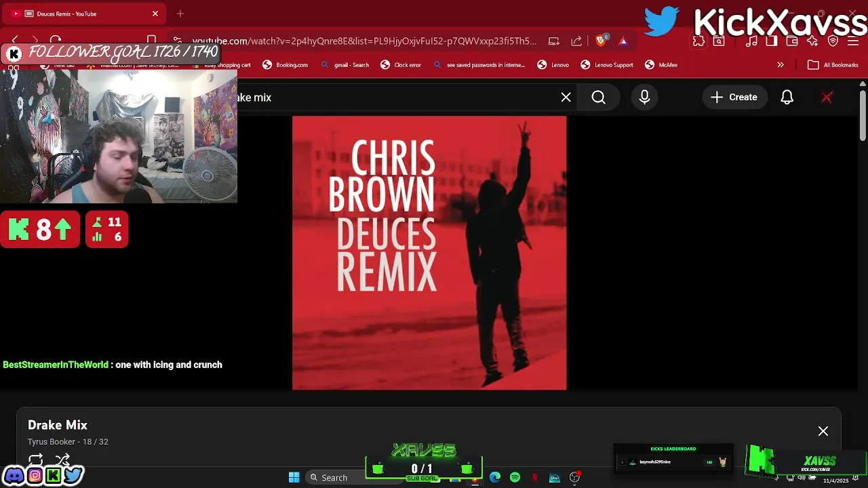Click the music note playlist icon

coord(751,41)
